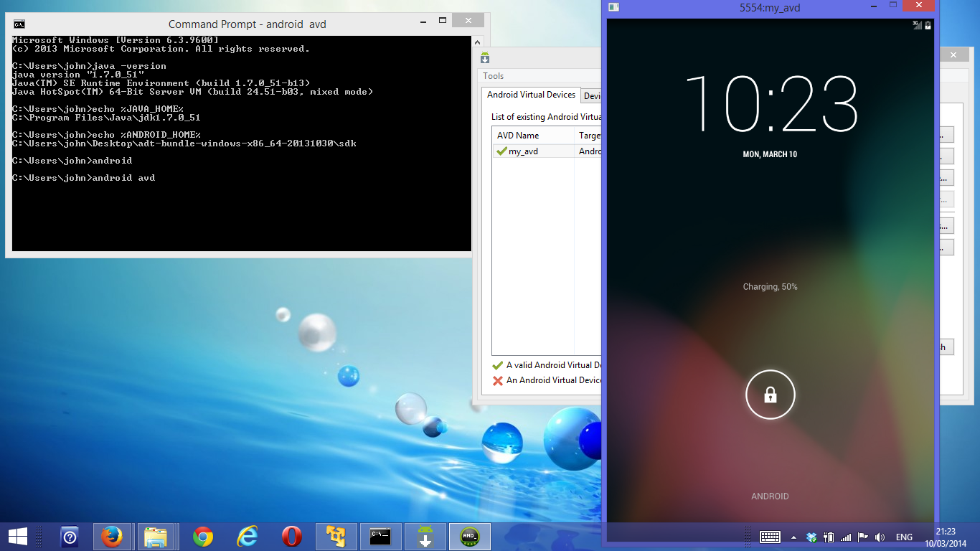Click the Charging, 50% text
The height and width of the screenshot is (551, 980).
tap(770, 287)
